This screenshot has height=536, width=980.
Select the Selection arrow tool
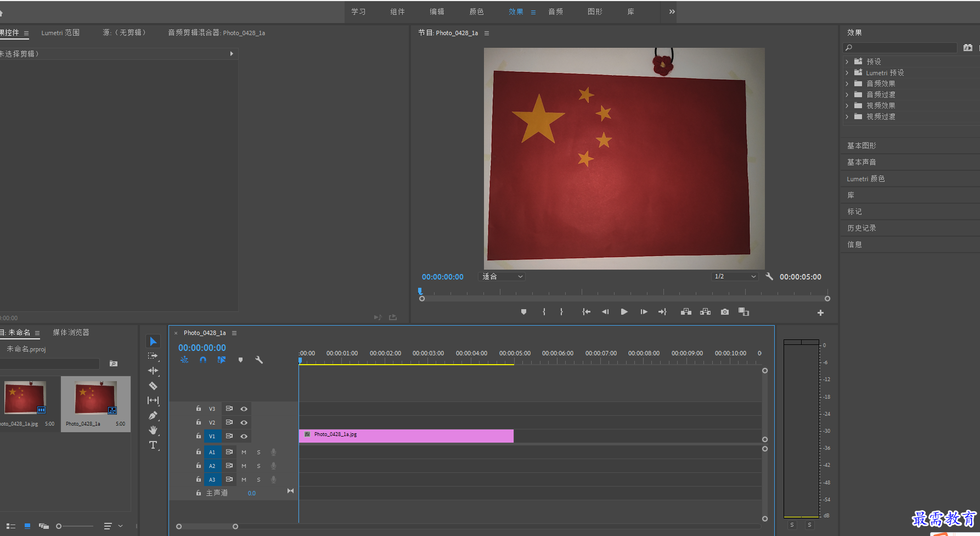(x=153, y=342)
